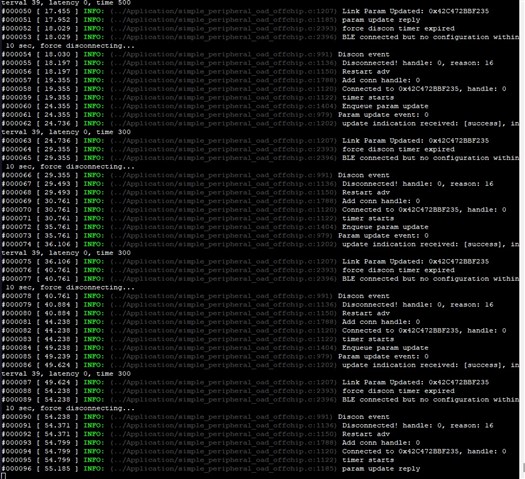The height and width of the screenshot is (479, 525).
Task: Click the green INFO tag on line #000065
Action: tap(94, 158)
